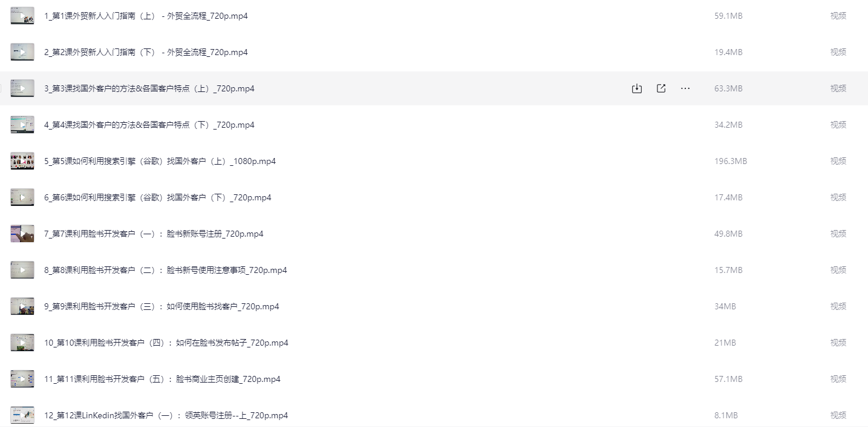
Task: Click thumbnail icon of 5_第5课 1080p video
Action: point(22,161)
